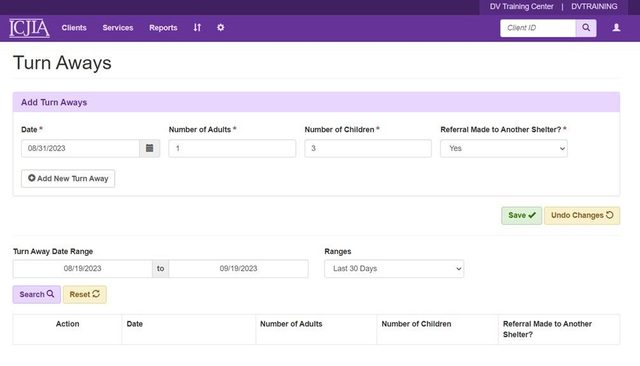Open the sort arrows icon in navbar

[197, 28]
